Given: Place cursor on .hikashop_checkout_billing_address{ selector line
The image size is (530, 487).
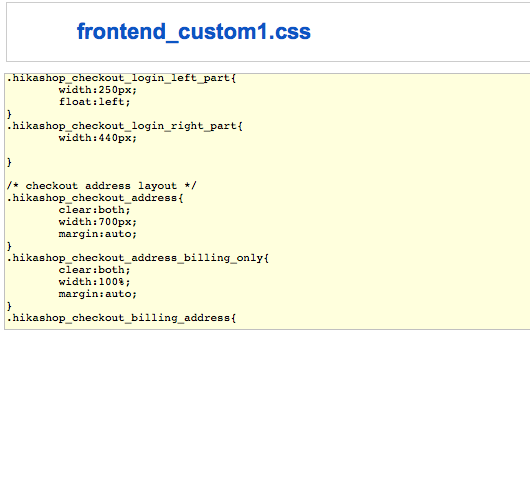Looking at the screenshot, I should pos(121,318).
